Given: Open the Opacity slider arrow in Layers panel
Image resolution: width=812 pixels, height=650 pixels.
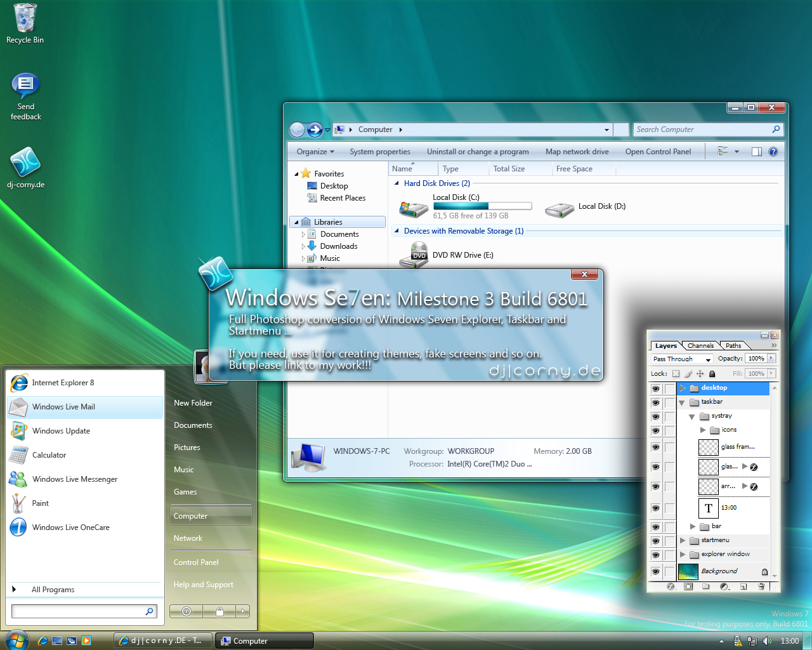Looking at the screenshot, I should [x=771, y=359].
